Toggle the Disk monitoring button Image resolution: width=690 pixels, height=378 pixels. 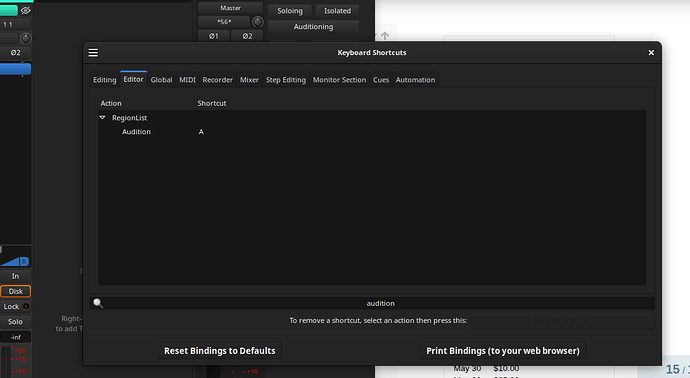pos(15,291)
